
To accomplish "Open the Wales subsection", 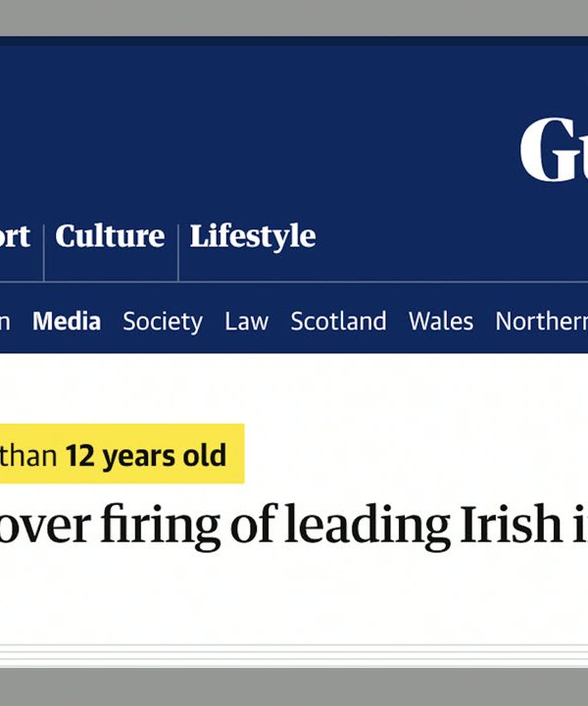I will 441,321.
